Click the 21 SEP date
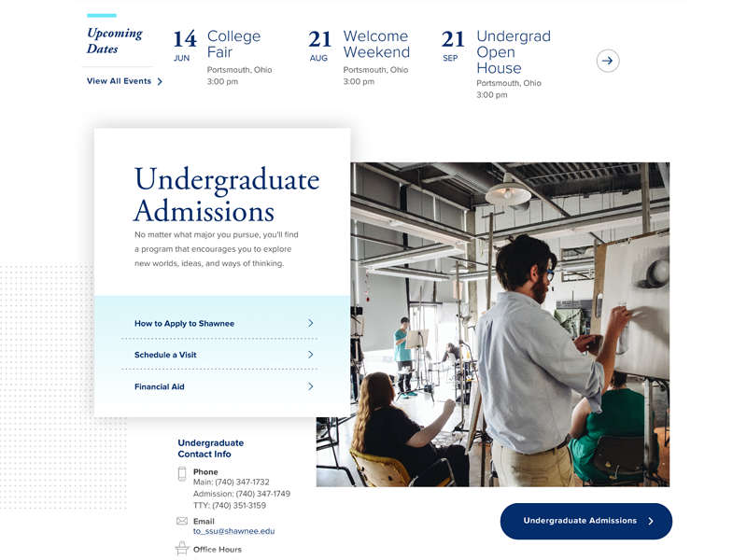The height and width of the screenshot is (560, 747). (x=453, y=46)
